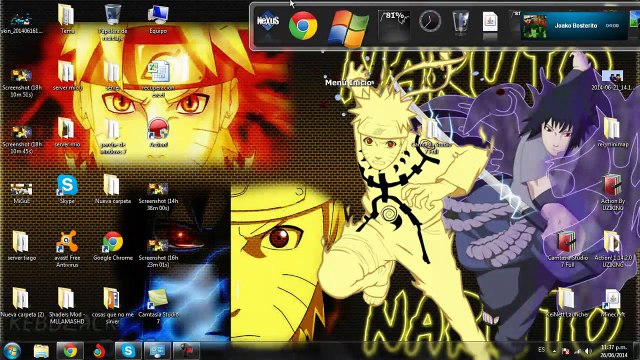The image size is (640, 360).
Task: Open the red swirl app on taskbar
Action: (x=99, y=351)
